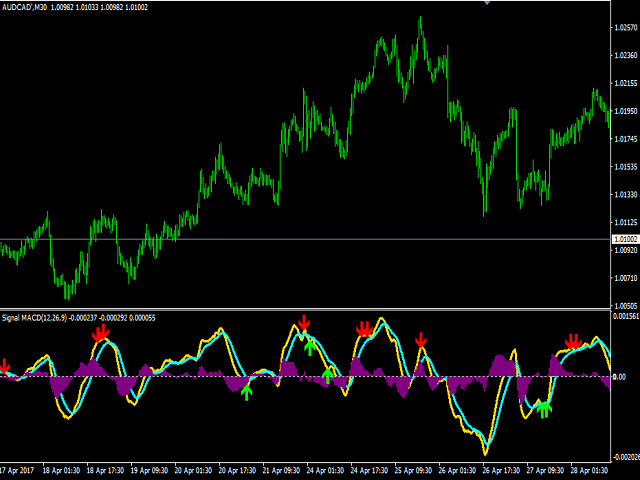Image resolution: width=640 pixels, height=480 pixels.
Task: Click the double red arrow near 28 Apr 01:30
Action: coord(572,343)
